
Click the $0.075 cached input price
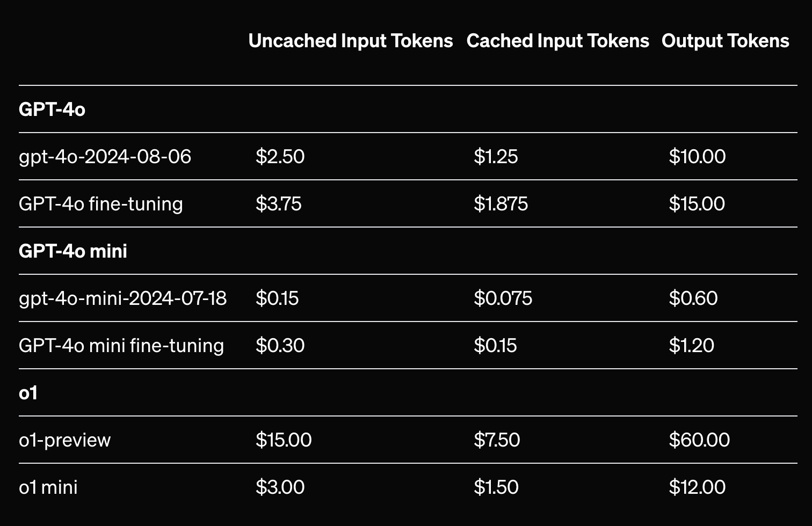pos(503,298)
